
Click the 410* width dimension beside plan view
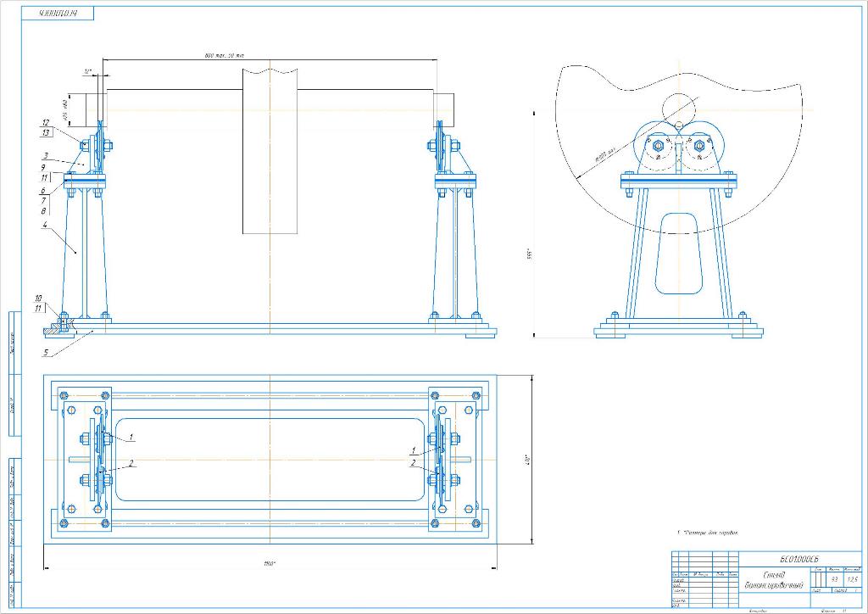(527, 460)
